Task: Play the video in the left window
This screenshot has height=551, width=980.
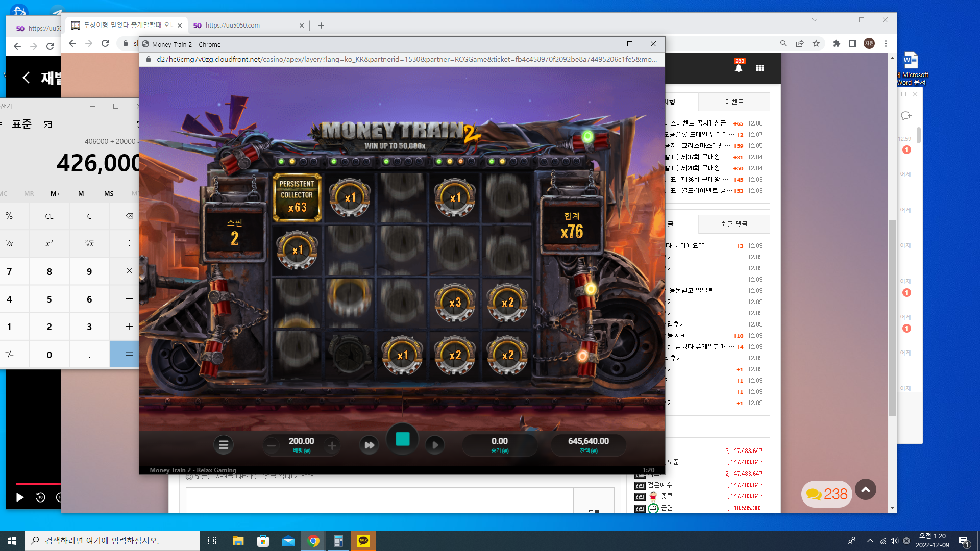Action: [20, 497]
